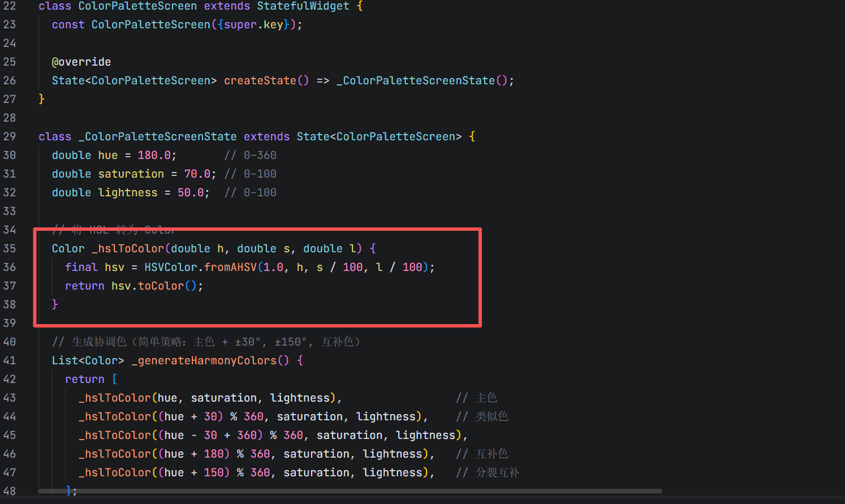The height and width of the screenshot is (504, 845).
Task: Click "fromAHSV" on line 36
Action: [230, 267]
